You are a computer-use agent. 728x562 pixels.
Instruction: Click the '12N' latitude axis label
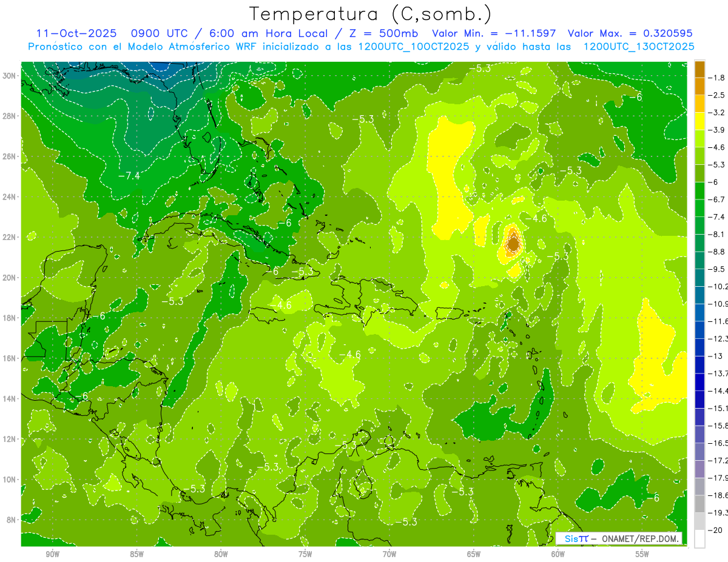9,439
